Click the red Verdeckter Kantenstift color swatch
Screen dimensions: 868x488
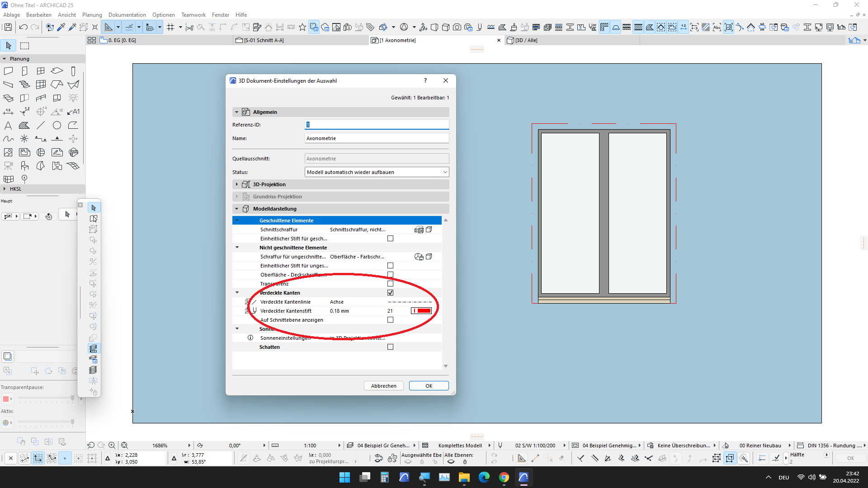tap(421, 311)
